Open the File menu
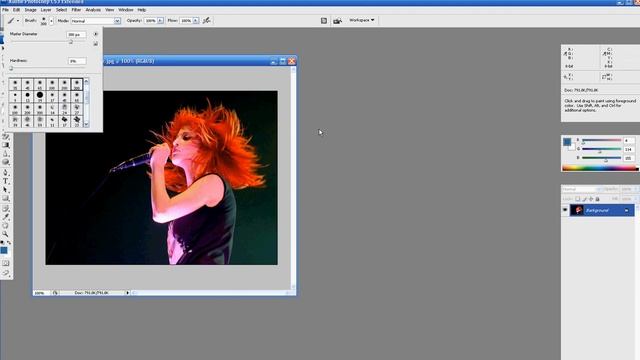This screenshot has width=640, height=360. pyautogui.click(x=5, y=10)
